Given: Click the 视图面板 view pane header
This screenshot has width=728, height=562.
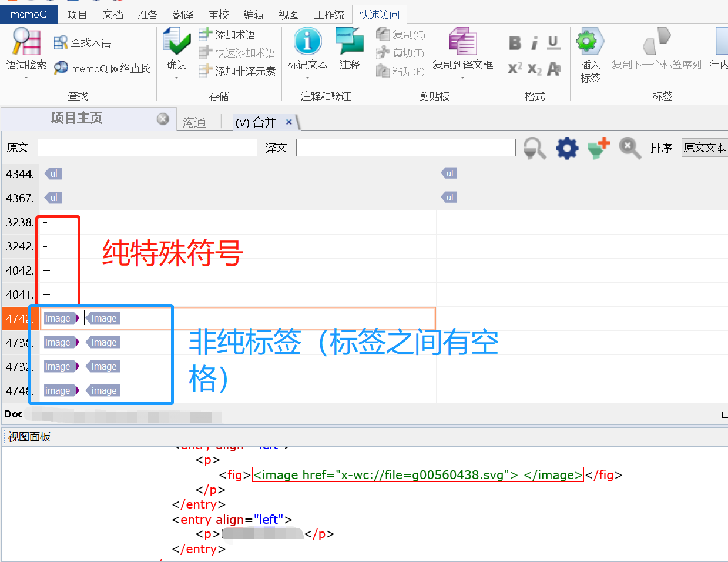Looking at the screenshot, I should (x=29, y=437).
